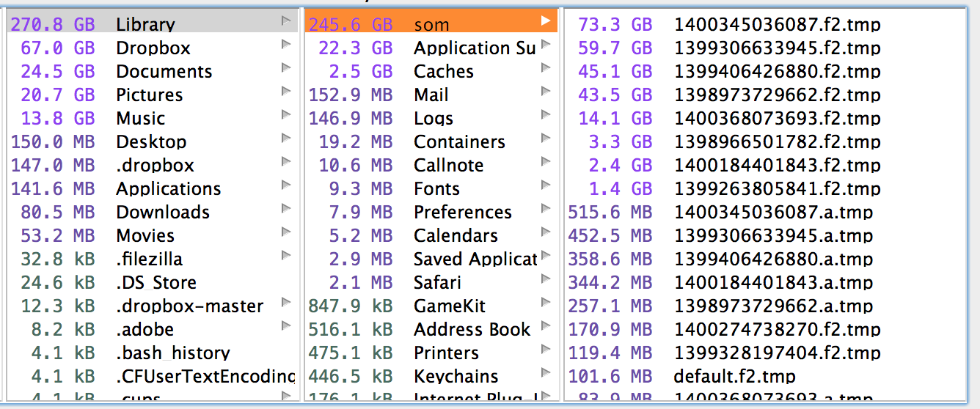The height and width of the screenshot is (409, 980).
Task: Expand the Pictures folder arrow
Action: point(287,92)
